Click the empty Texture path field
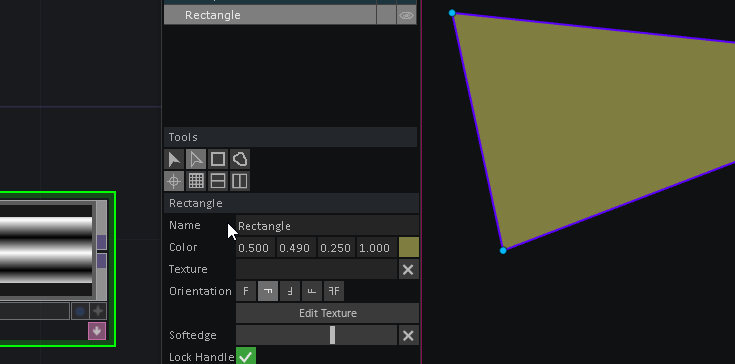This screenshot has height=364, width=735. coord(316,269)
